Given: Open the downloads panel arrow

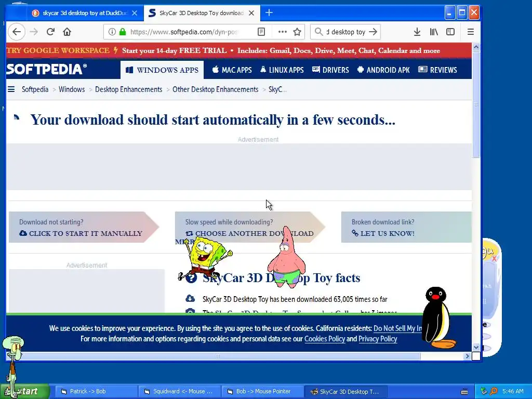Looking at the screenshot, I should click(x=417, y=32).
